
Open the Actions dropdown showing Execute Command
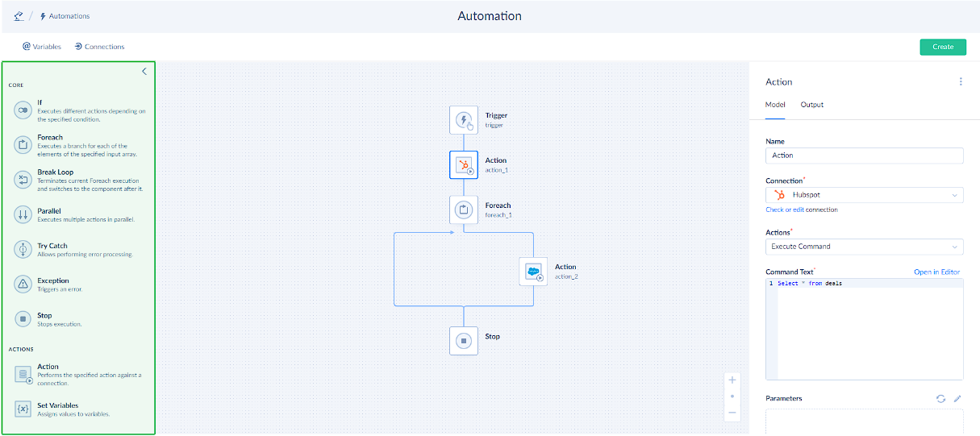coord(864,247)
